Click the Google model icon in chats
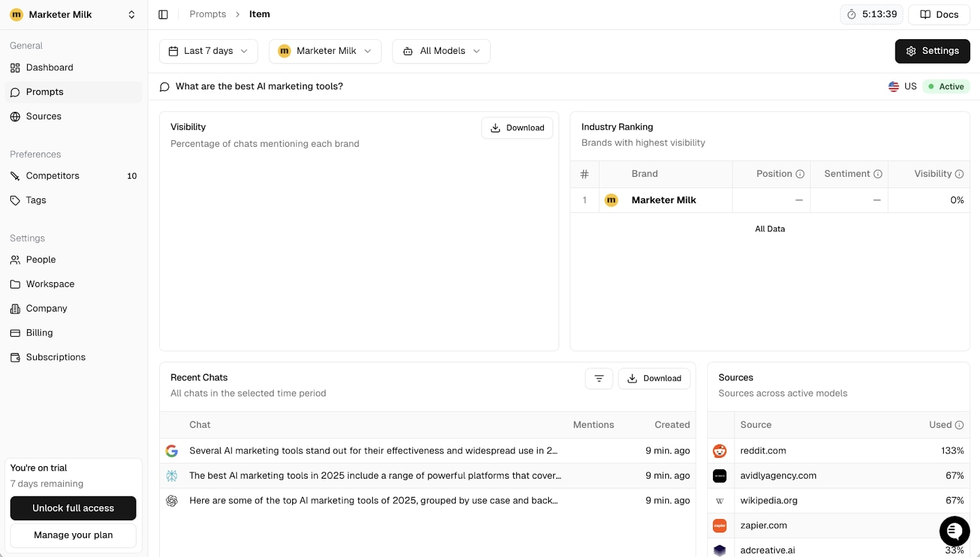 (171, 450)
